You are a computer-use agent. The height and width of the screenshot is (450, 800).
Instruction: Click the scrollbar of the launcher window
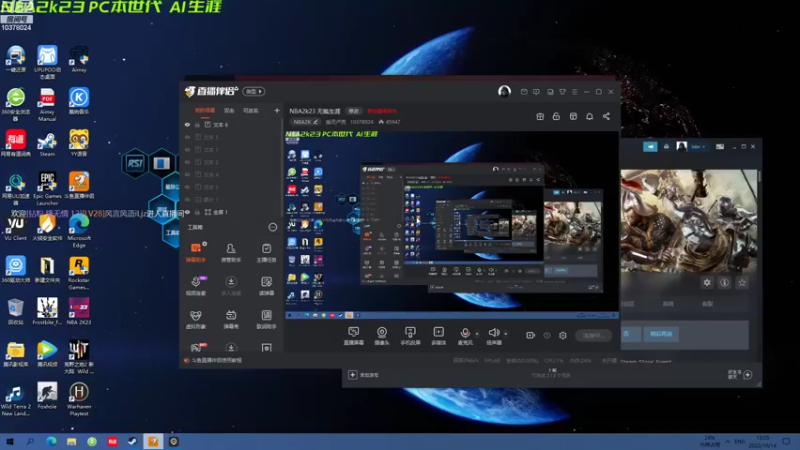coord(760,176)
